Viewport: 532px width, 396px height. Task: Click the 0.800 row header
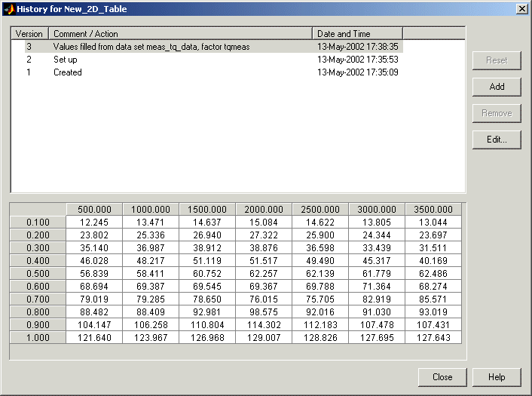(38, 312)
